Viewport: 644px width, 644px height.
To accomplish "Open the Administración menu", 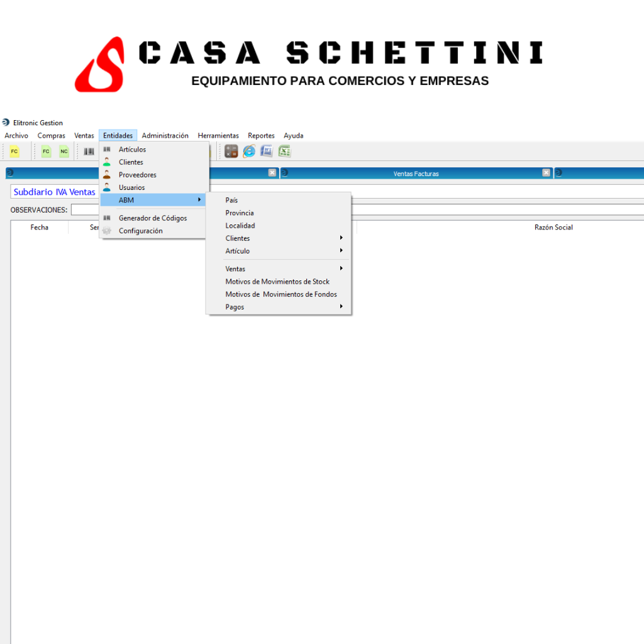I will click(x=165, y=136).
